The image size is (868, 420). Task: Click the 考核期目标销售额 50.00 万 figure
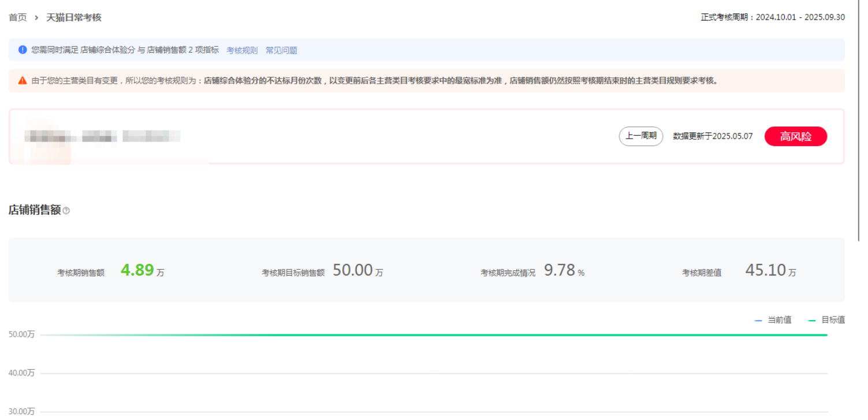pyautogui.click(x=357, y=270)
